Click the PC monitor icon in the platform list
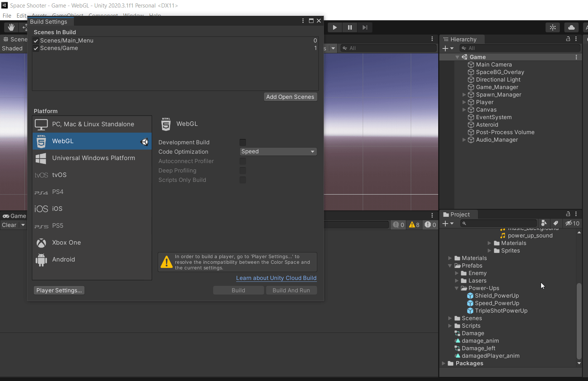This screenshot has height=381, width=588. pos(41,124)
